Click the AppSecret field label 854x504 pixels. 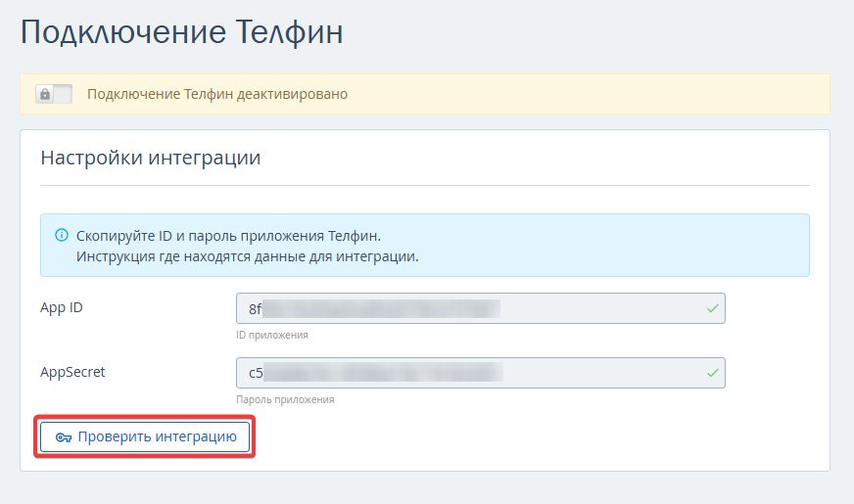71,372
